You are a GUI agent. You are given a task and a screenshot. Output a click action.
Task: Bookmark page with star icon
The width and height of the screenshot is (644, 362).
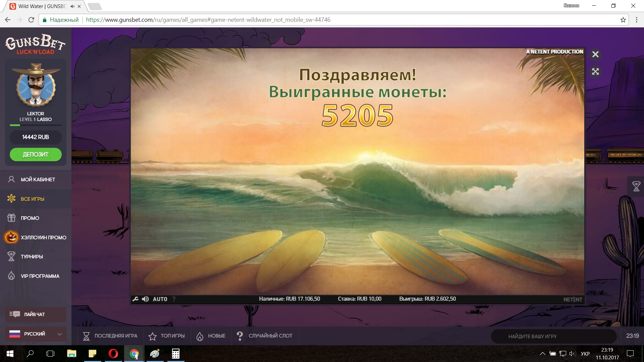point(623,20)
